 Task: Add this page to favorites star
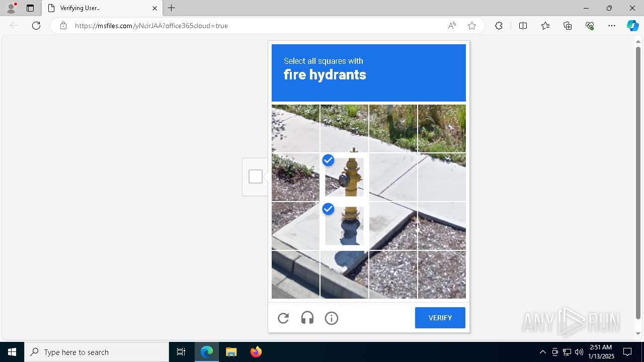pyautogui.click(x=472, y=26)
